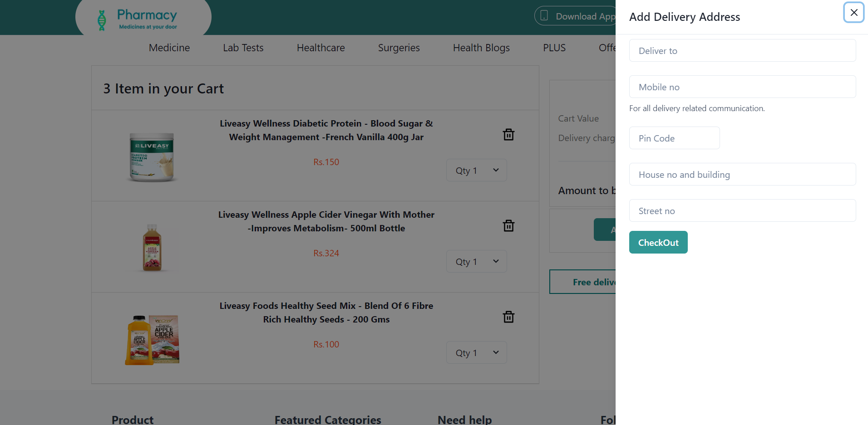Click the Rs.100 price text

point(326,344)
